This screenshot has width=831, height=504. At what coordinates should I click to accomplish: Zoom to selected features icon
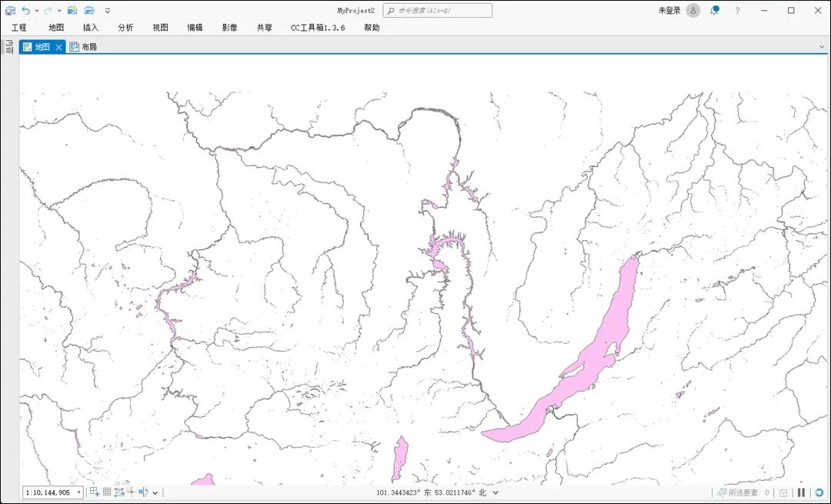click(x=783, y=492)
